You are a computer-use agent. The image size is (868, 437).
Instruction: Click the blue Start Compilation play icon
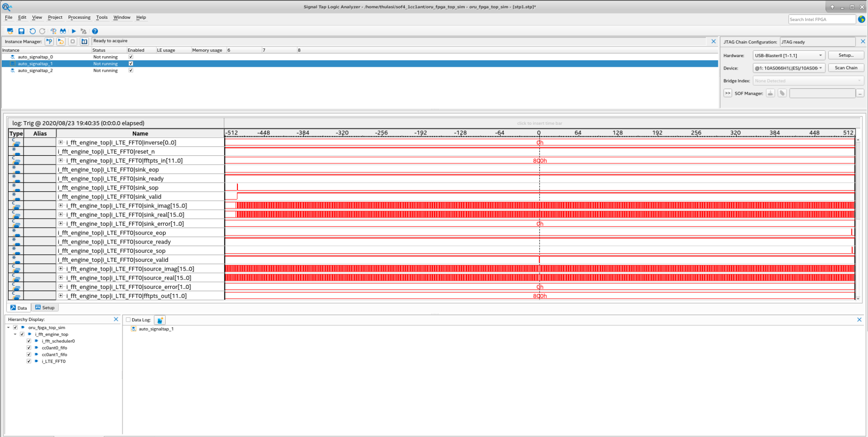[x=74, y=31]
